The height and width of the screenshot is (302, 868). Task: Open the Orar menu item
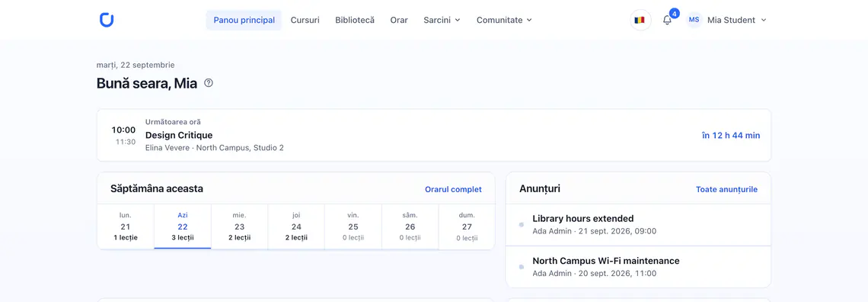click(398, 20)
